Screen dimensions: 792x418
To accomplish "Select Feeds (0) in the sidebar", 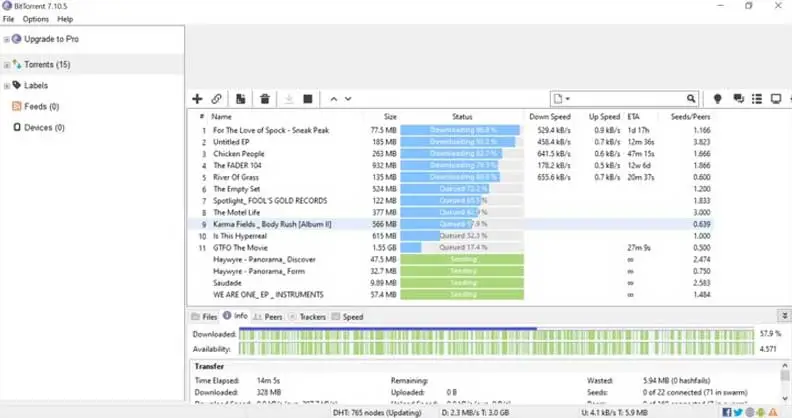I will (41, 106).
